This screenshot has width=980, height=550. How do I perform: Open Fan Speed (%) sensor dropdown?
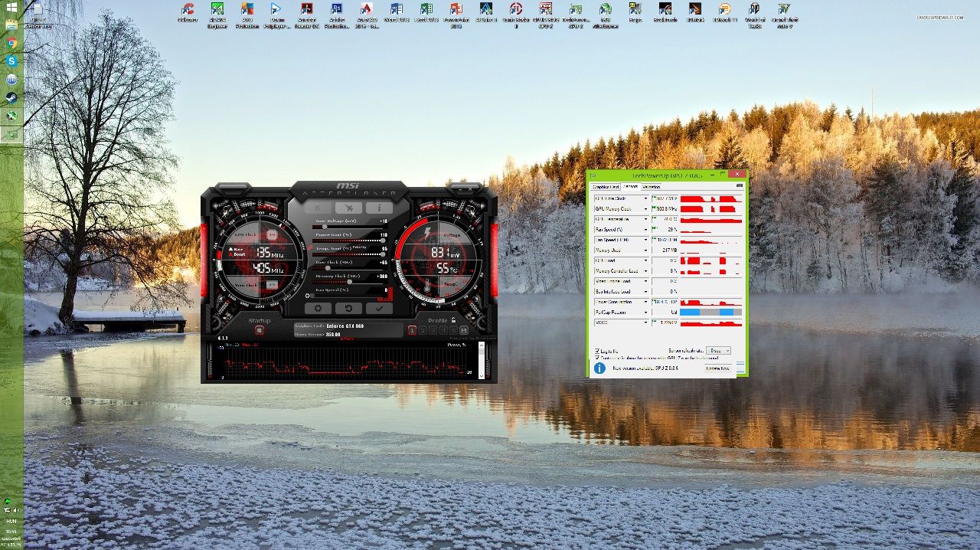click(645, 230)
